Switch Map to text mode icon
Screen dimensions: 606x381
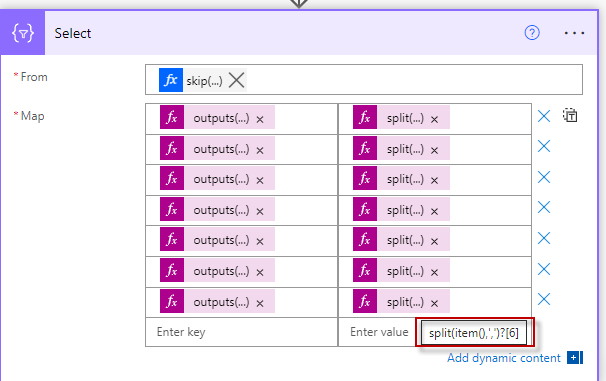point(570,116)
